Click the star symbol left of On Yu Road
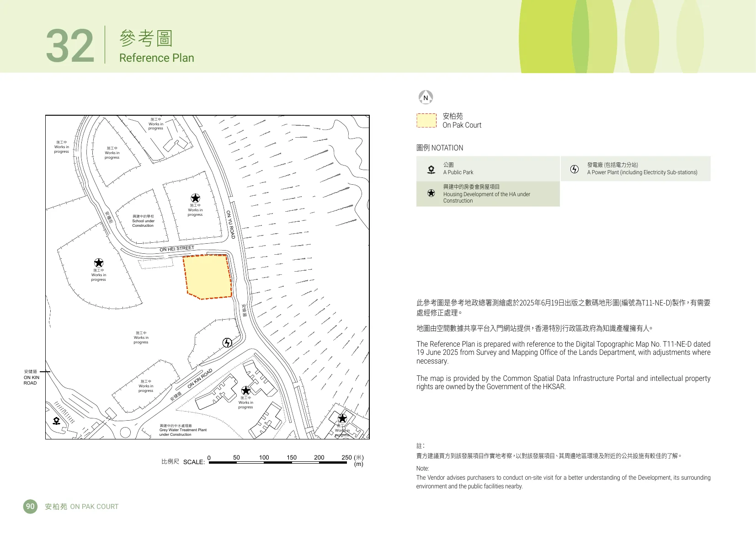This screenshot has width=756, height=535. pos(195,198)
